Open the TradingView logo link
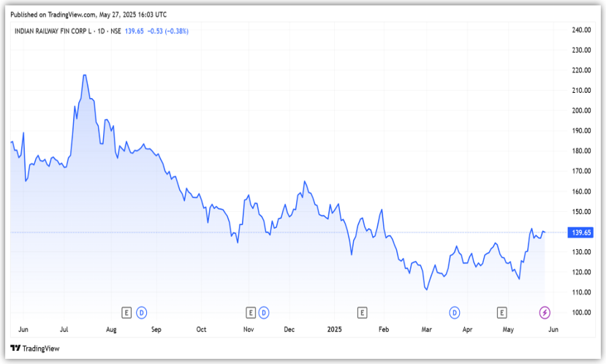606x364 pixels. point(35,349)
